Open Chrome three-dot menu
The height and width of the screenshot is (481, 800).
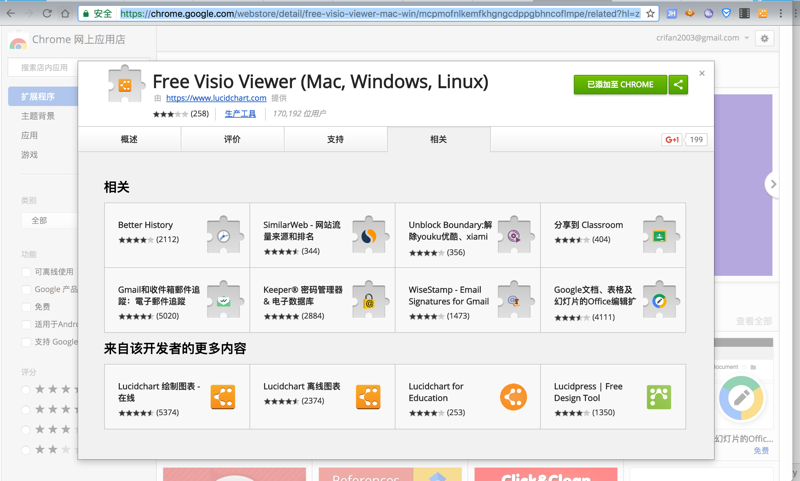(x=781, y=14)
